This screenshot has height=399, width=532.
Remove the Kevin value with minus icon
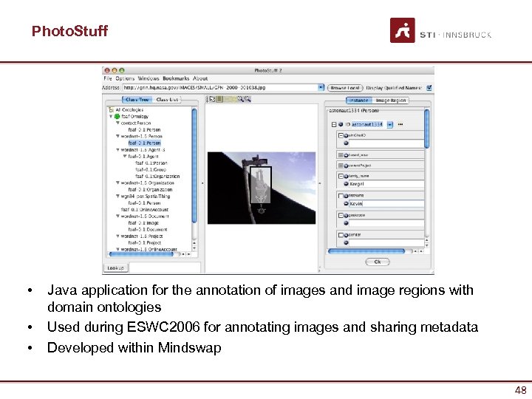[346, 203]
